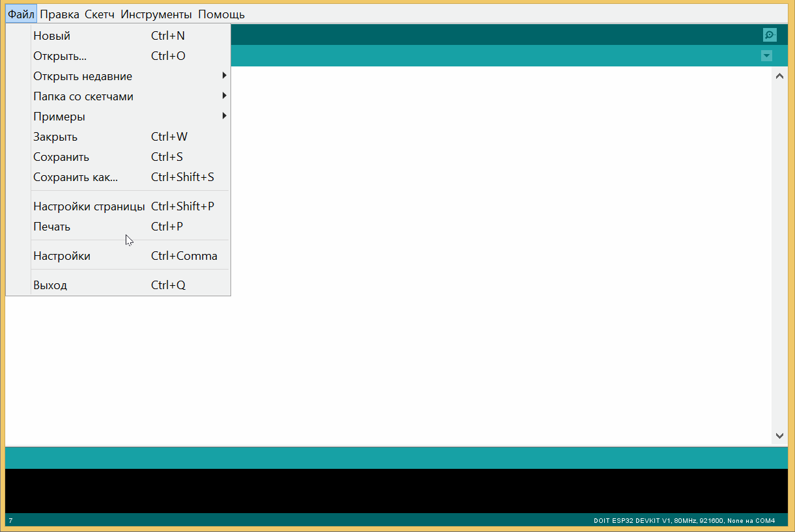Select 'Новый' from the File menu
This screenshot has height=532, width=795.
[x=52, y=36]
